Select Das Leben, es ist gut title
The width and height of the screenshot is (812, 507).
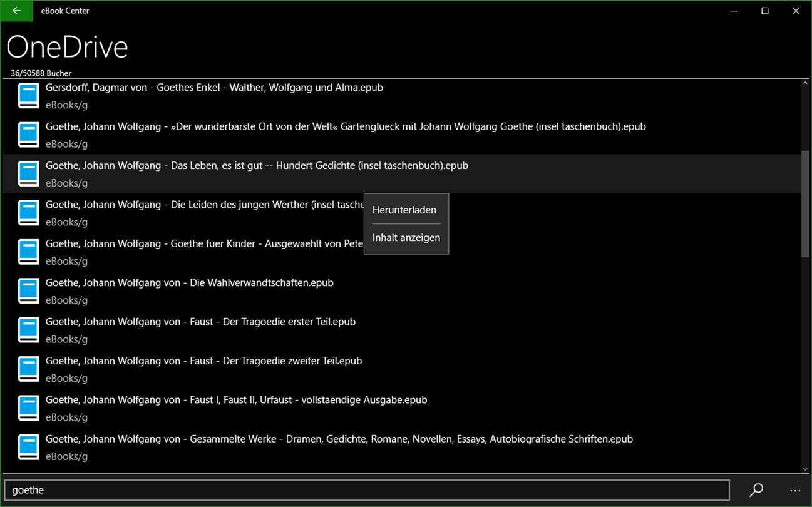pos(257,165)
